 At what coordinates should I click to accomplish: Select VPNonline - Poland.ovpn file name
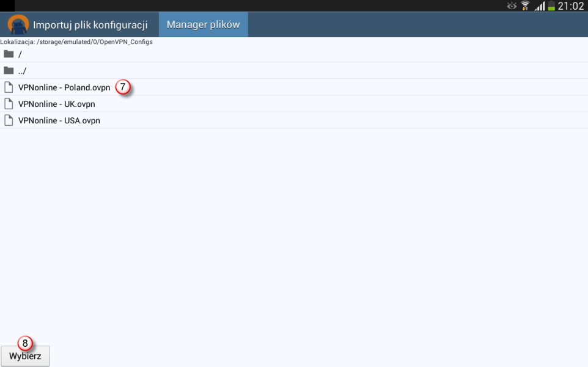(64, 87)
